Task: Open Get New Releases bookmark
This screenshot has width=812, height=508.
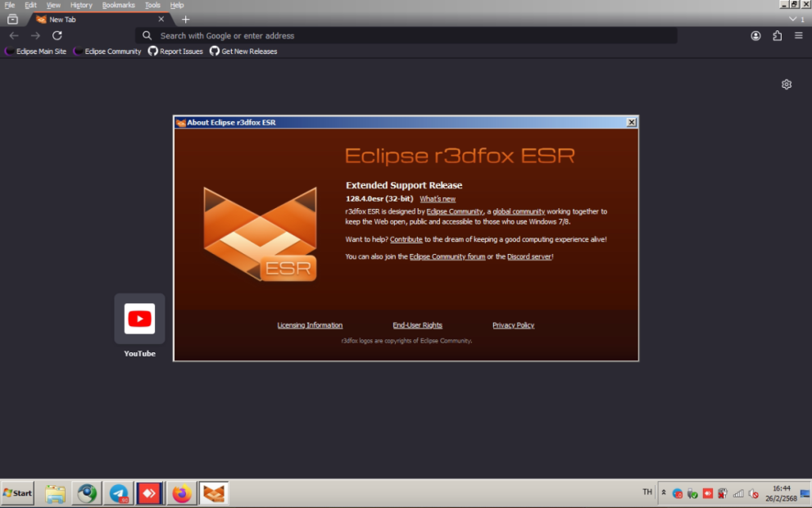Action: tap(243, 52)
